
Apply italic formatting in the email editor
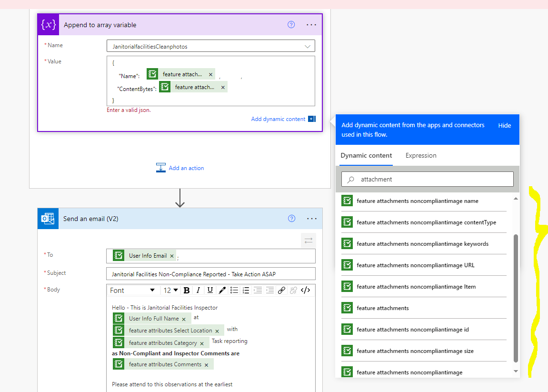[x=198, y=290]
